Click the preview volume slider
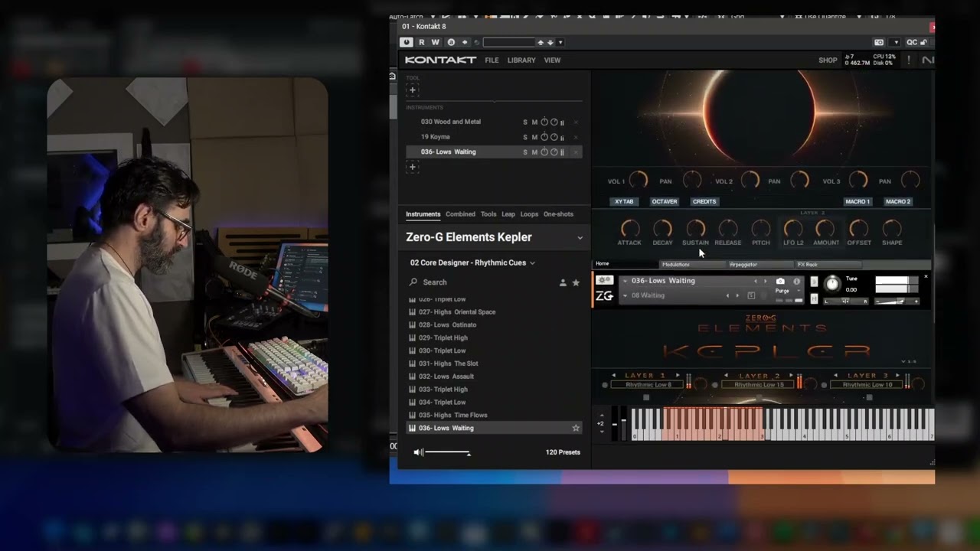 tap(447, 452)
